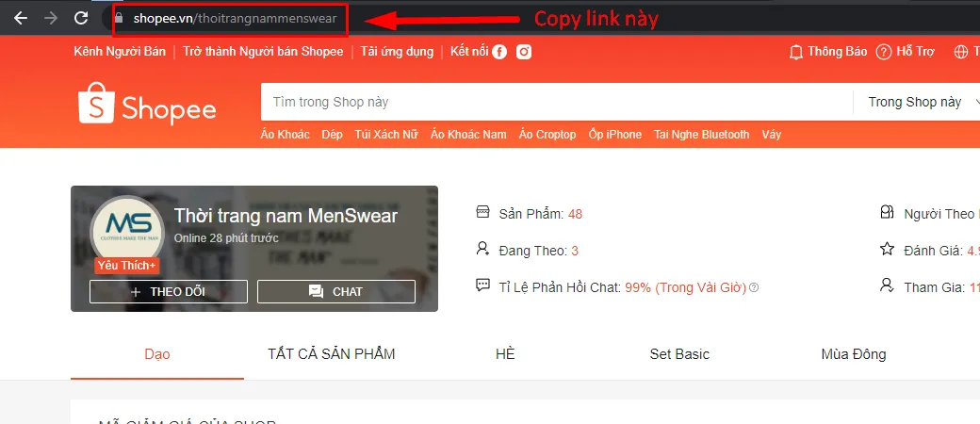Open Shopee Instagram page icon

tap(524, 52)
